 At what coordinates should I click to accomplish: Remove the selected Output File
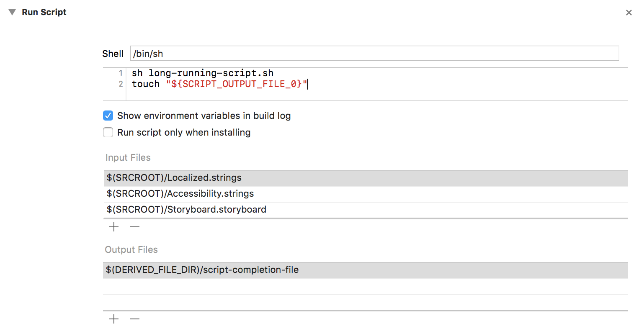(x=134, y=319)
